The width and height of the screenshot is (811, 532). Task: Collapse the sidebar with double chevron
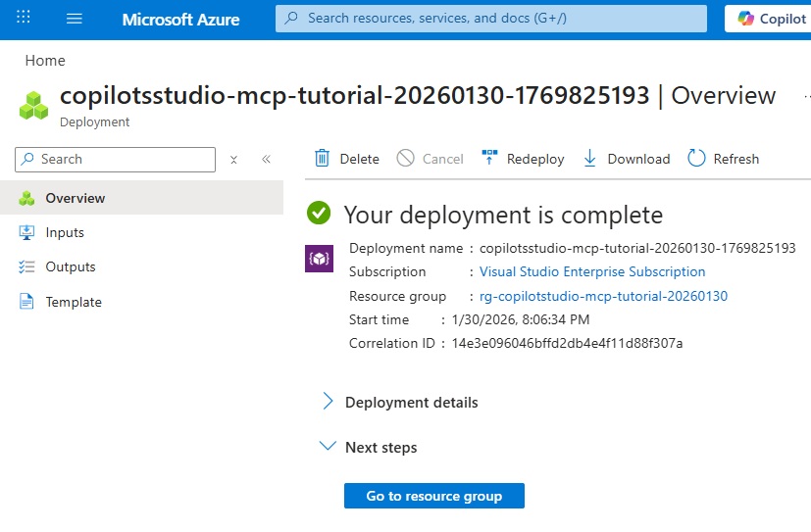(x=267, y=159)
